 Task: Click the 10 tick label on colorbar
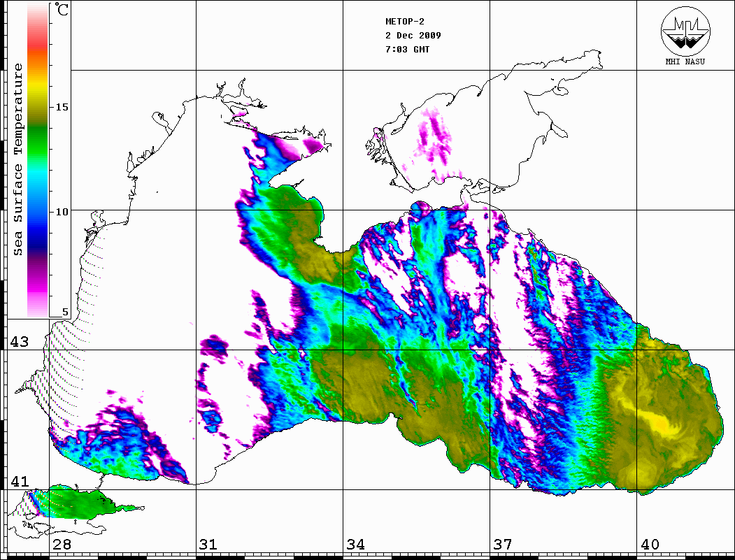[62, 213]
